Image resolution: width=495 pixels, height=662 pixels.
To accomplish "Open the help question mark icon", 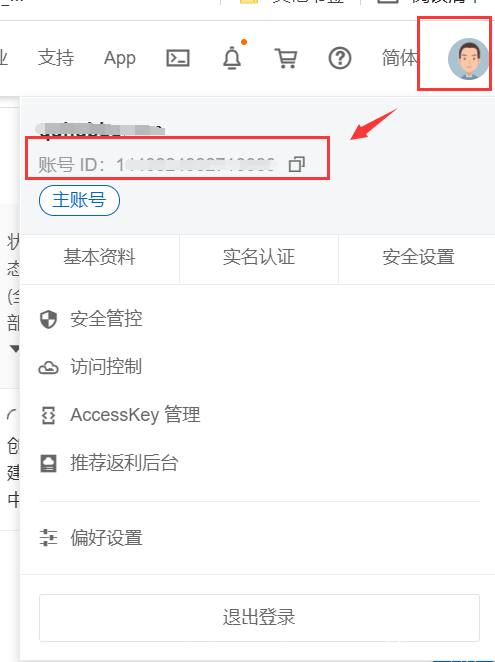I will (x=340, y=58).
